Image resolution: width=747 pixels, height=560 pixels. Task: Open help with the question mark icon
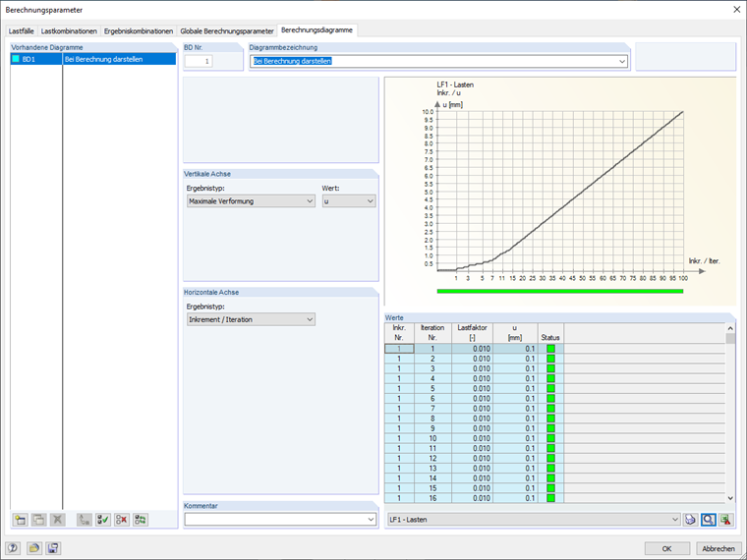coord(13,548)
